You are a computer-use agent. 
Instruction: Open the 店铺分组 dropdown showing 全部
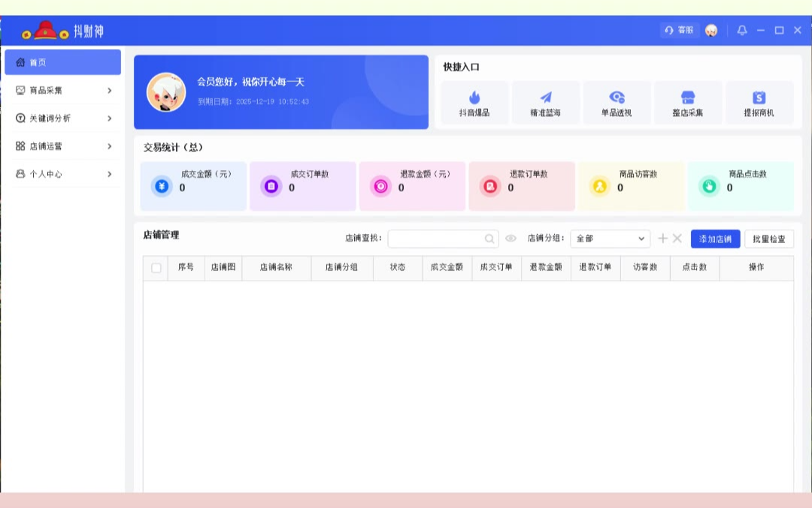tap(610, 239)
